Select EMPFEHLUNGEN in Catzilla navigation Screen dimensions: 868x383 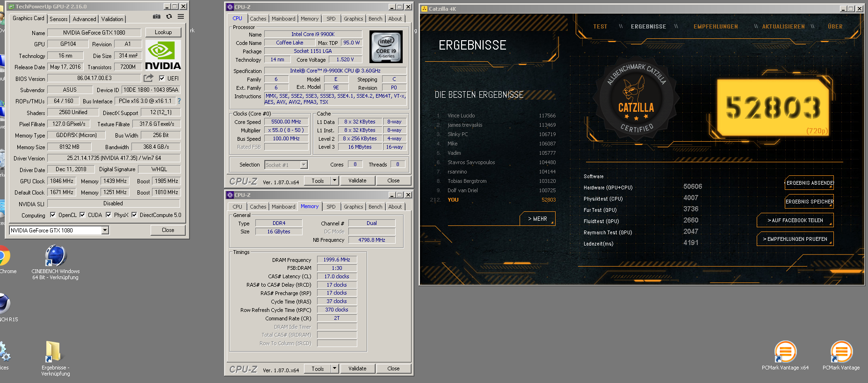pyautogui.click(x=716, y=27)
